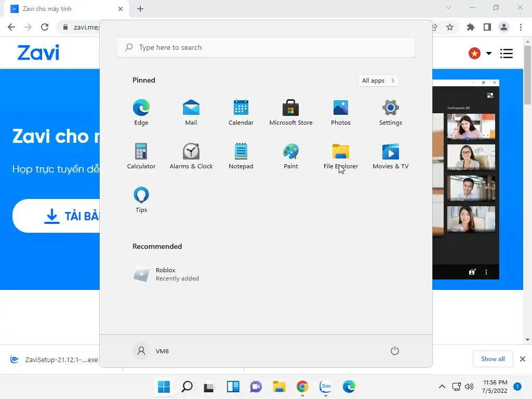Open recently added Roblox
This screenshot has width=532, height=399.
pyautogui.click(x=166, y=274)
